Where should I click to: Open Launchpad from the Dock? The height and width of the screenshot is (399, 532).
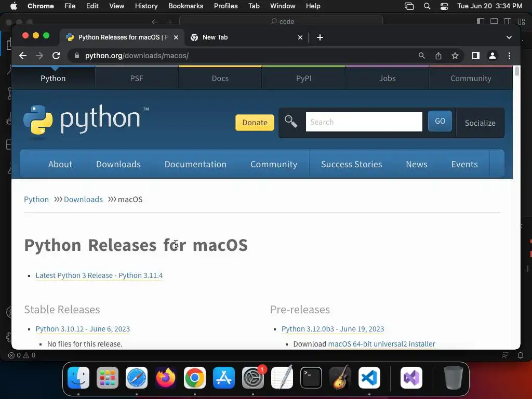coord(108,378)
